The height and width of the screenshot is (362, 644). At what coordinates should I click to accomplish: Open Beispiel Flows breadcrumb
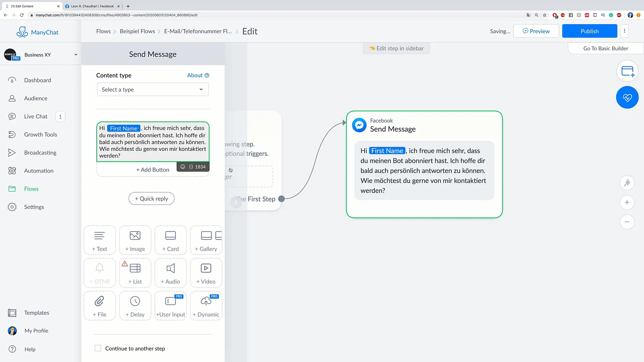(x=138, y=31)
